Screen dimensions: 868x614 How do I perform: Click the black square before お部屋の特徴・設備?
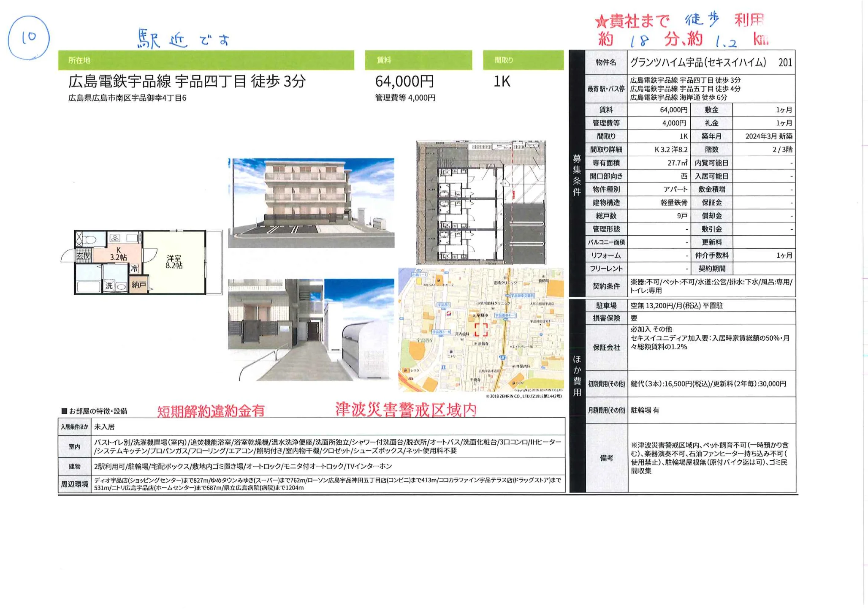(x=64, y=411)
